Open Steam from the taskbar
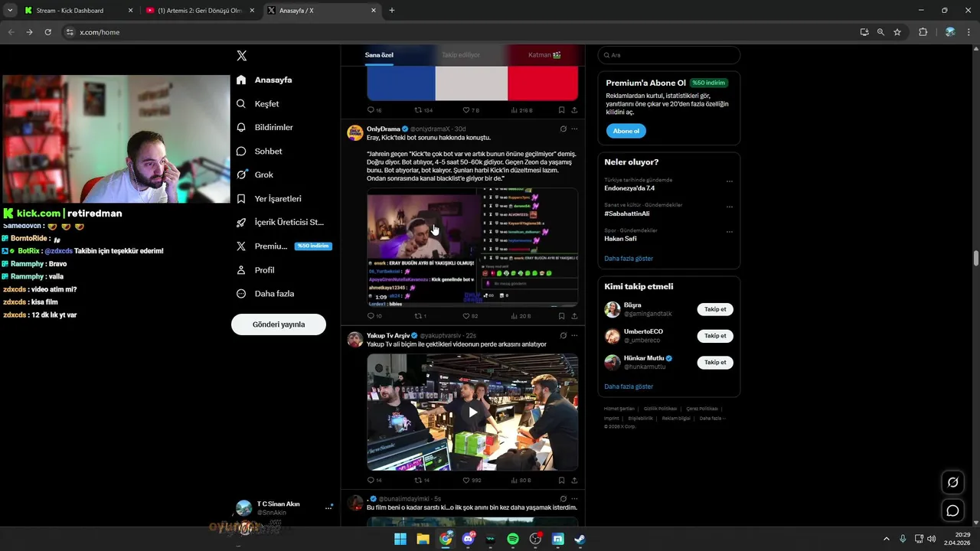The width and height of the screenshot is (980, 551). [x=580, y=539]
